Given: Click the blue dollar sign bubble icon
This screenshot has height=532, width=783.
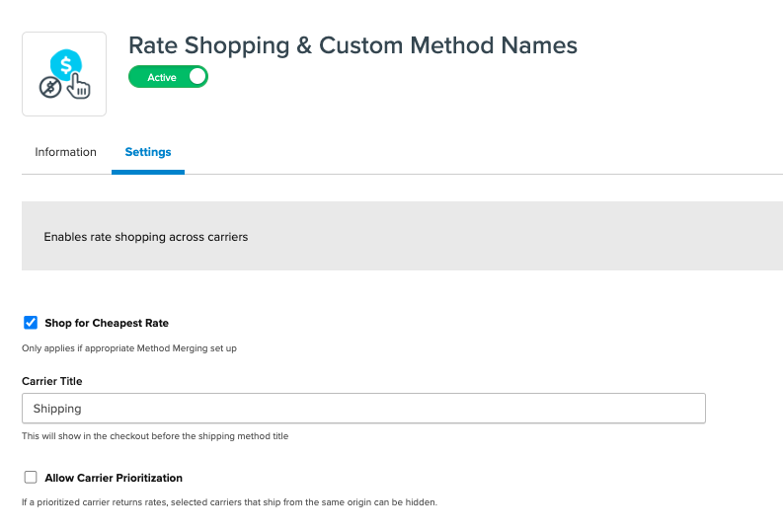Looking at the screenshot, I should click(x=66, y=64).
